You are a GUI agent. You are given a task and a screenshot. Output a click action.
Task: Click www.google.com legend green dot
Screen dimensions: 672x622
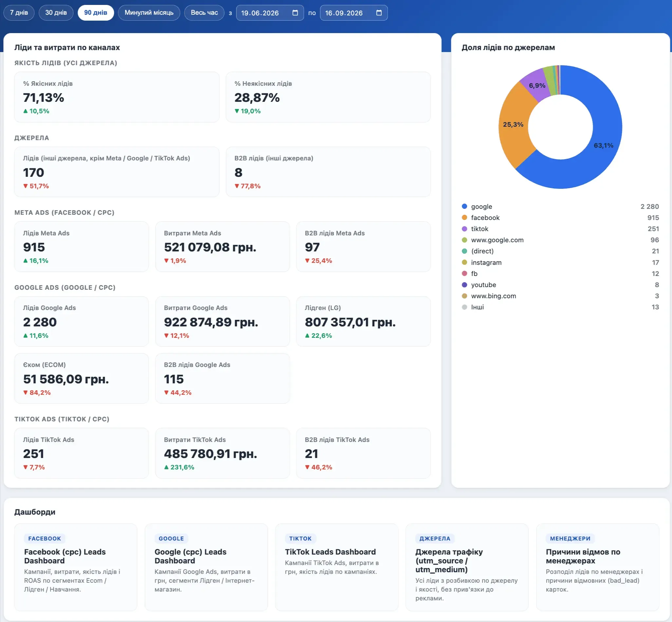tap(464, 240)
